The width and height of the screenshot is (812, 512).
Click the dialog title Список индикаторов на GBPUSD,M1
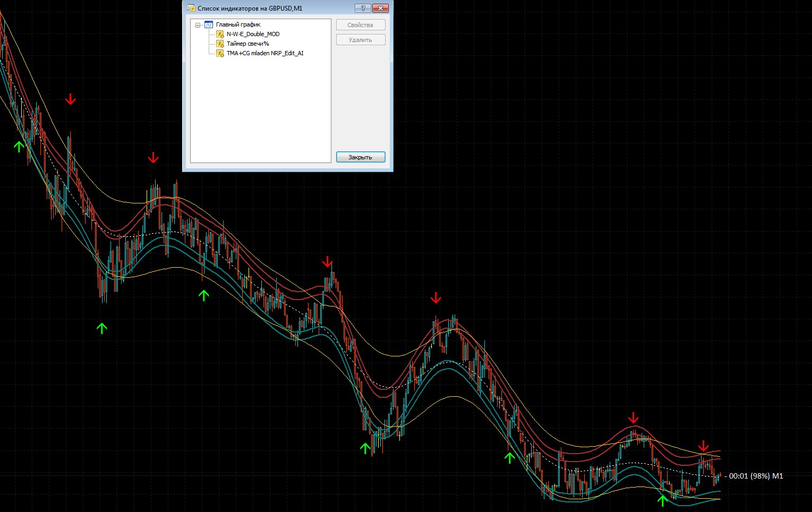pyautogui.click(x=250, y=8)
